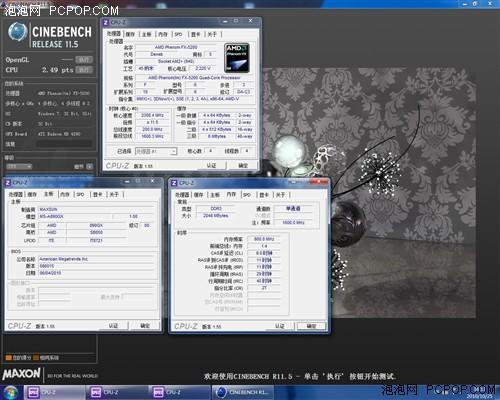Click the MAXON logo
This screenshot has height=400, width=500.
click(22, 374)
